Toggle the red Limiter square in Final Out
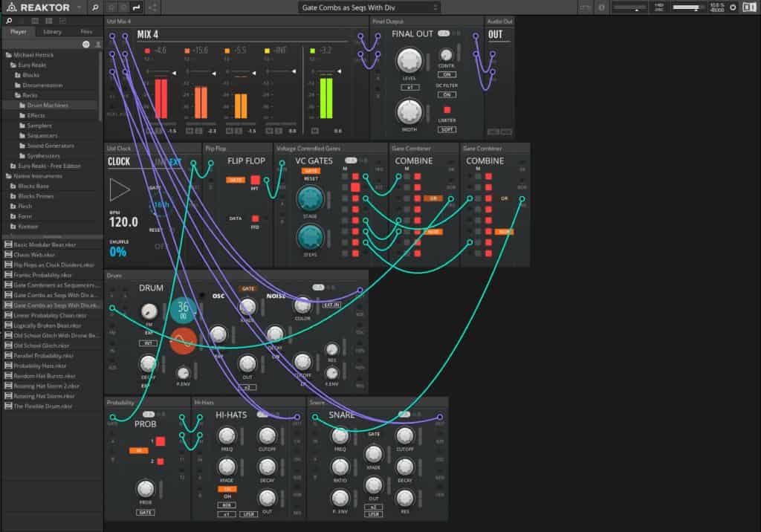This screenshot has width=761, height=532. [x=447, y=110]
